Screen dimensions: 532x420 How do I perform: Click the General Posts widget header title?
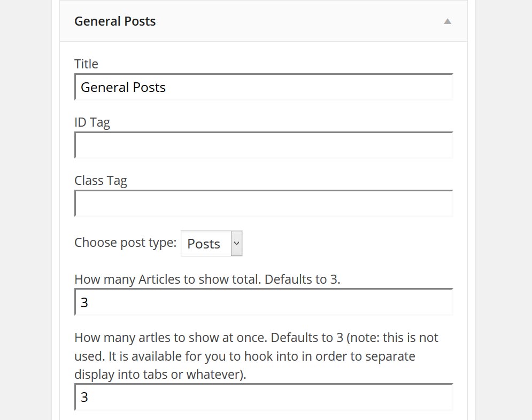click(x=115, y=21)
